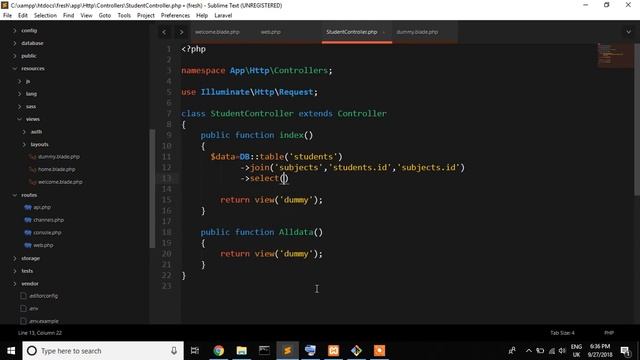Click the Windows search box
The height and width of the screenshot is (360, 640).
coord(103,351)
